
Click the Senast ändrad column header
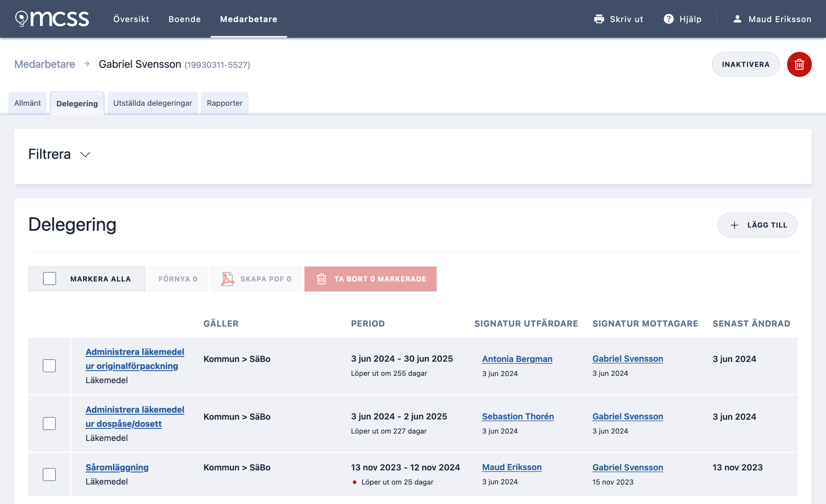751,324
